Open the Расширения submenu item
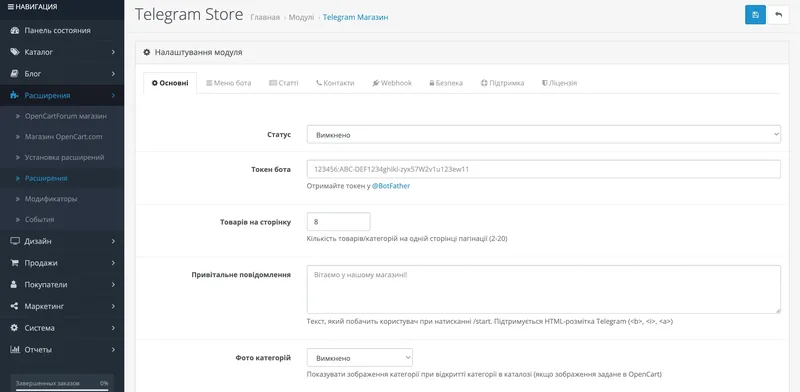This screenshot has width=800, height=392. [x=46, y=178]
